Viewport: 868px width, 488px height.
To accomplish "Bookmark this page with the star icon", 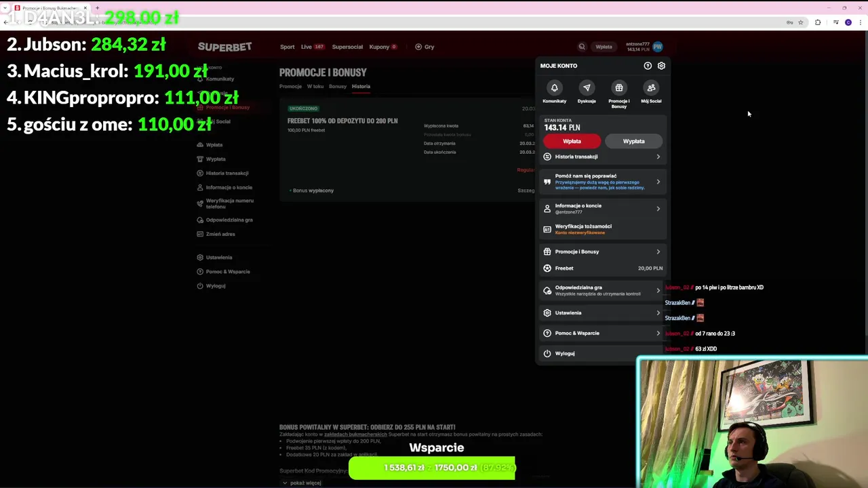I will [800, 22].
